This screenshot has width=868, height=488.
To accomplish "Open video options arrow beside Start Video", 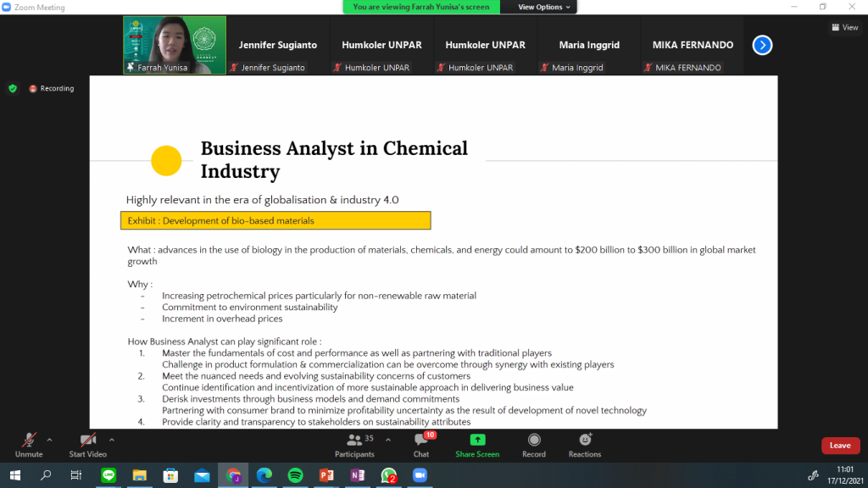I will coord(111,440).
